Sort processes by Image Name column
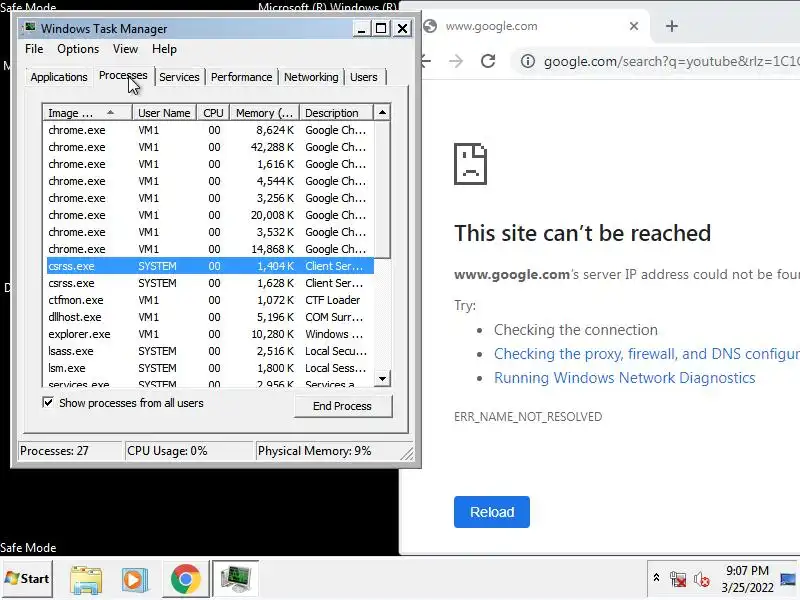This screenshot has width=800, height=600. coord(88,113)
